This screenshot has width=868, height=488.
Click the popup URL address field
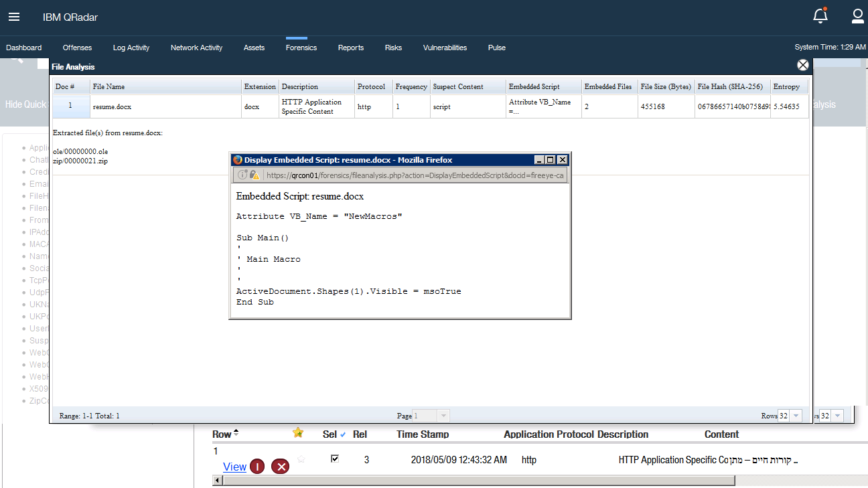click(415, 175)
